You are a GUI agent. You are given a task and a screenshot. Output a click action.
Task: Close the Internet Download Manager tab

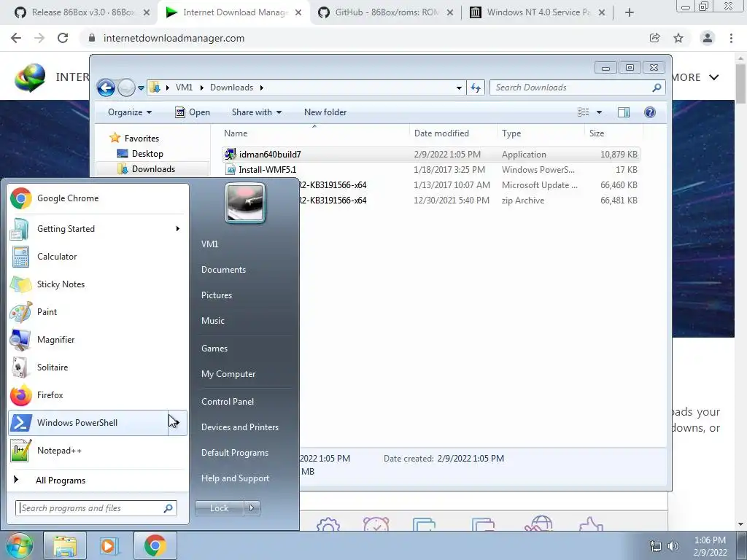tap(298, 12)
